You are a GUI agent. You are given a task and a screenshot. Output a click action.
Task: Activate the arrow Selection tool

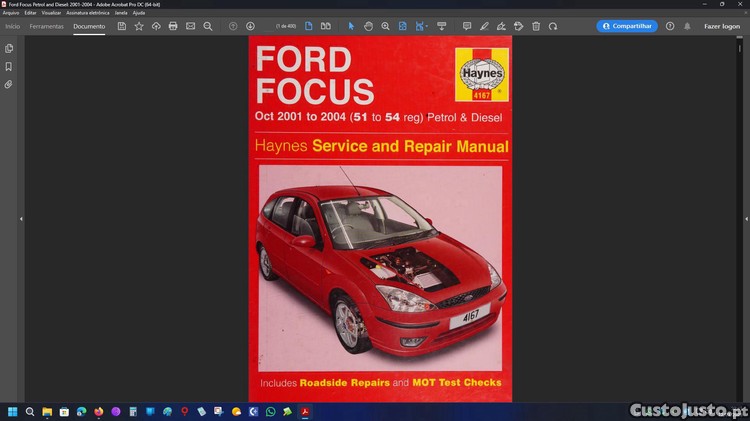351,26
